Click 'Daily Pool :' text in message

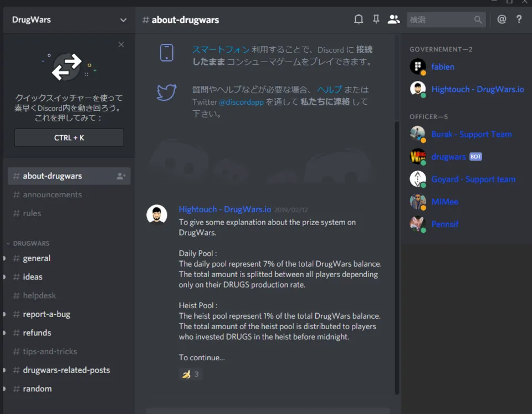pyautogui.click(x=198, y=253)
